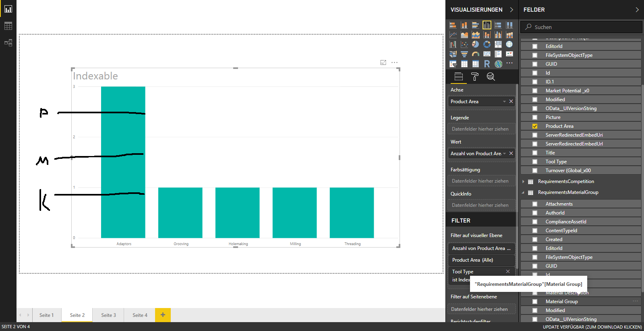This screenshot has width=644, height=331.
Task: Select the 100% stacked column chart visualization
Action: [509, 25]
